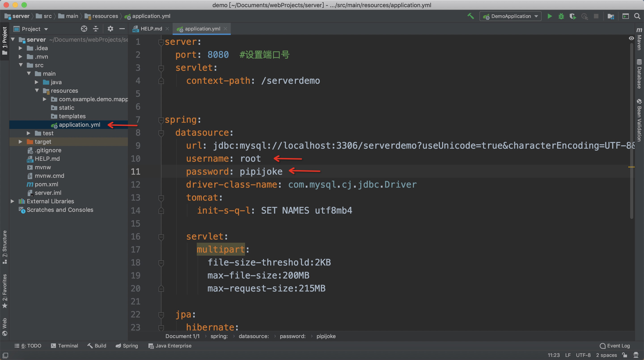Toggle tool window bars bottom-left icon
Image resolution: width=644 pixels, height=360 pixels.
[5, 355]
